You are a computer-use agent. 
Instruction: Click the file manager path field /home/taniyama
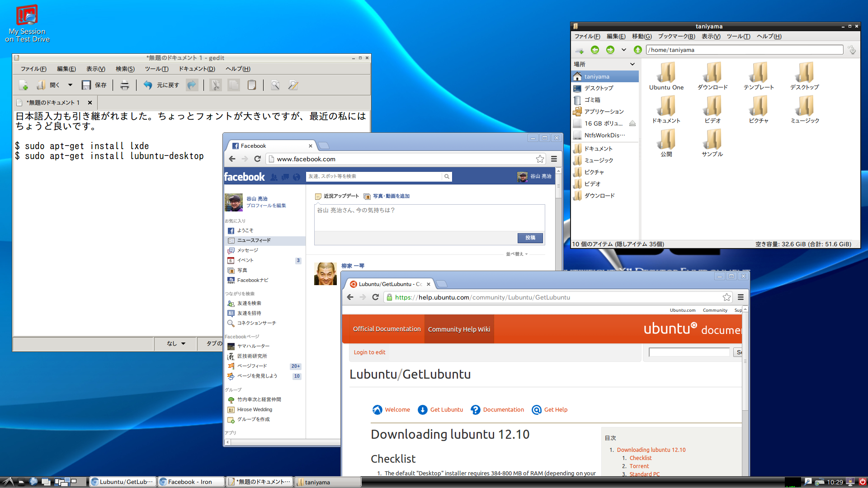[745, 50]
